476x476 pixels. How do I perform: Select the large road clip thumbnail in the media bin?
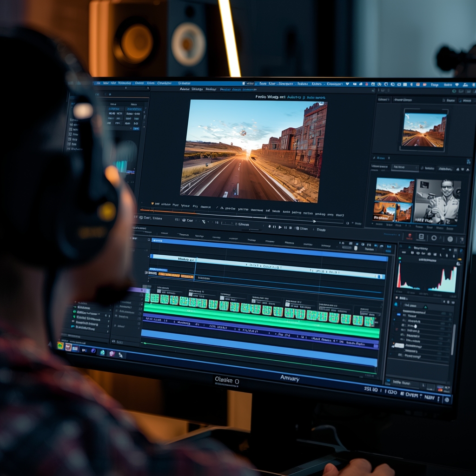(394, 190)
